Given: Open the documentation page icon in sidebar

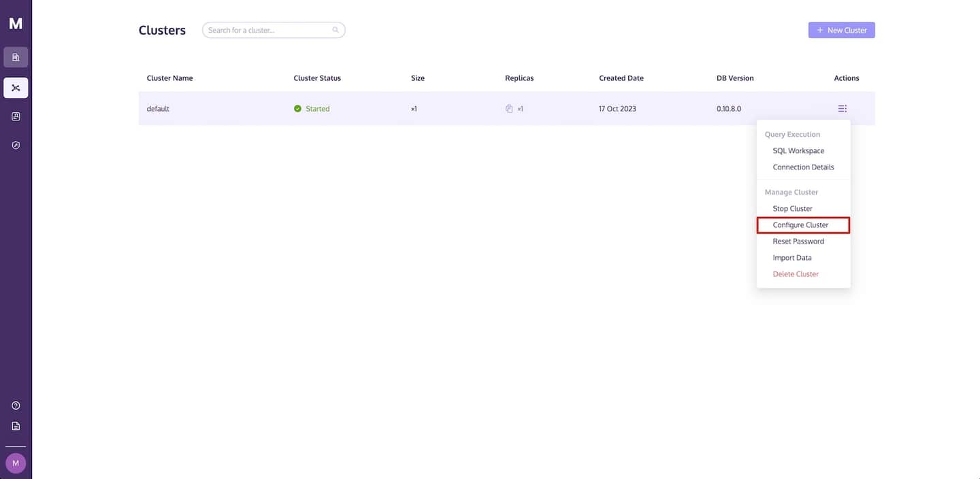Looking at the screenshot, I should (16, 426).
